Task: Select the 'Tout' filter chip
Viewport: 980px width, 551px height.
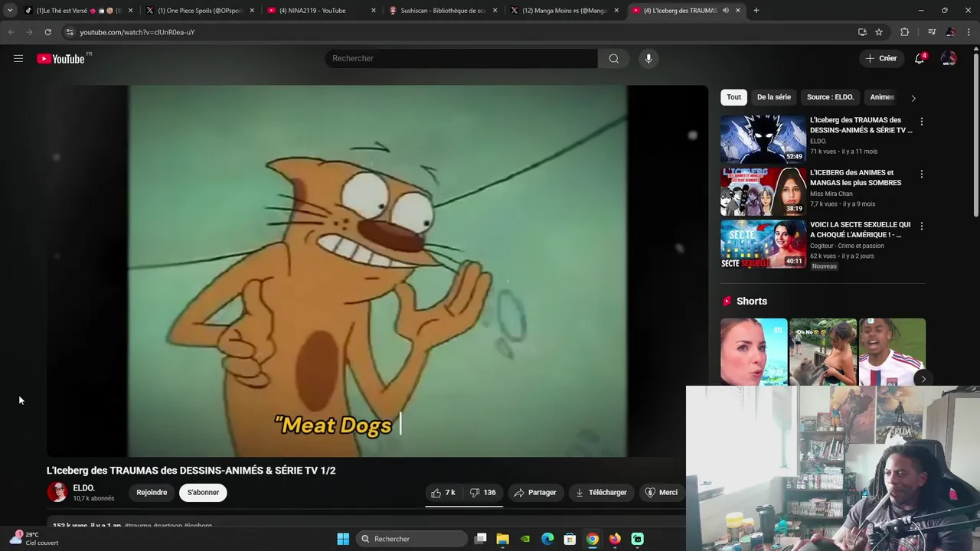Action: coord(733,97)
